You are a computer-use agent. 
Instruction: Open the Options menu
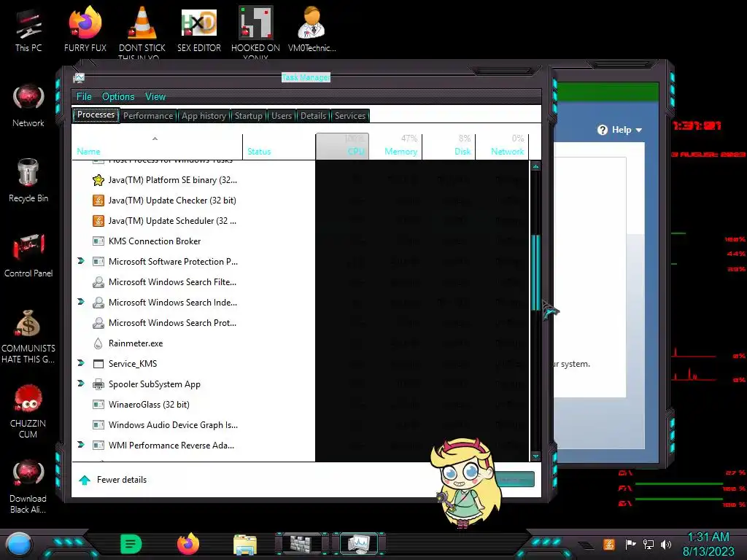pos(118,97)
